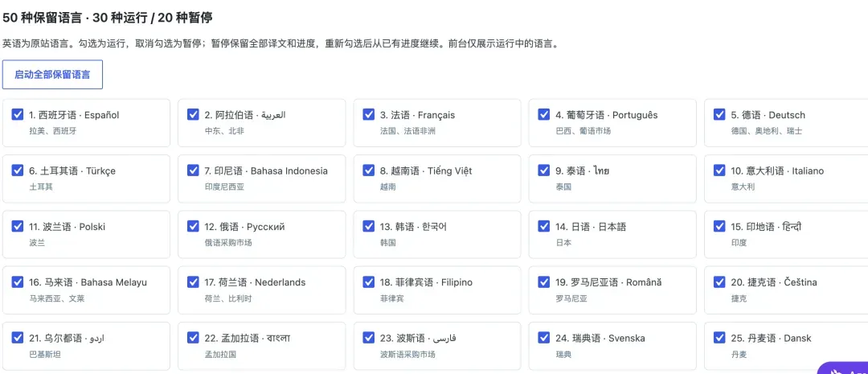
Task: Uncheck the 孟加拉语 checkbox
Action: coord(193,338)
